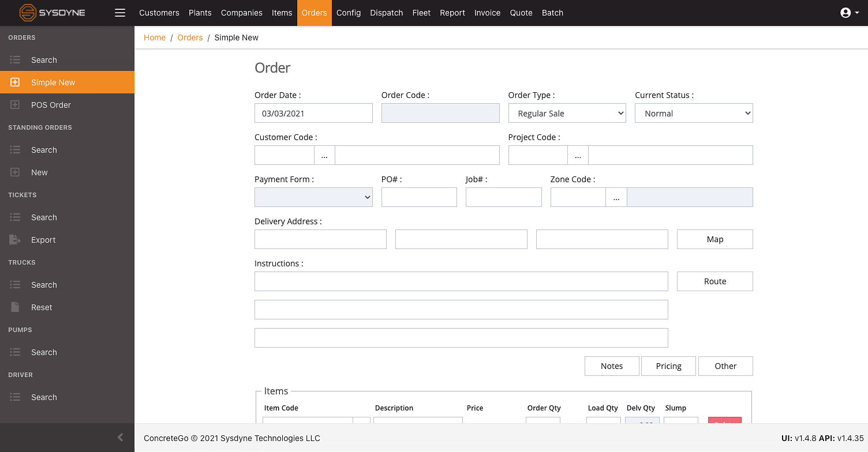The image size is (868, 452).
Task: Click the hamburger menu icon
Action: [x=120, y=13]
